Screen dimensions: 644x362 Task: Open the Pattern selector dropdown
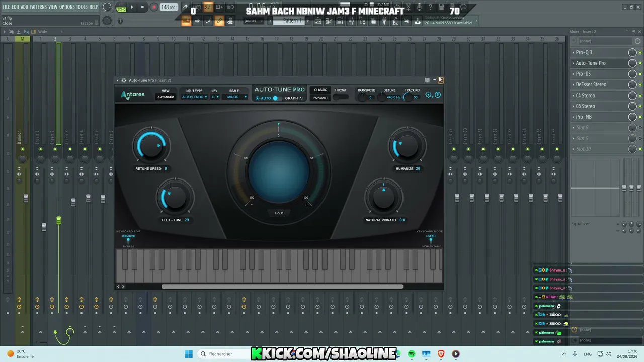[x=290, y=21]
